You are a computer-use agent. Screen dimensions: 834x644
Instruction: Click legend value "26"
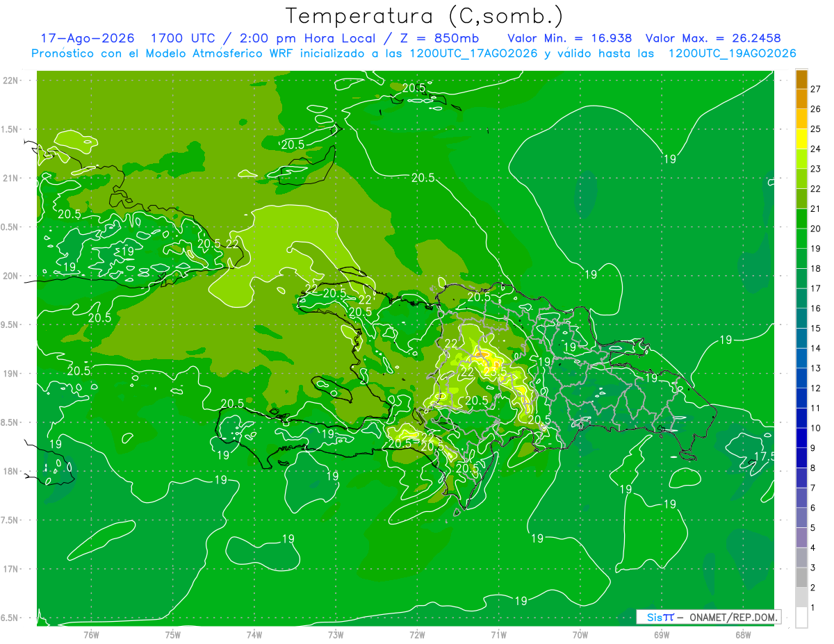tap(816, 109)
